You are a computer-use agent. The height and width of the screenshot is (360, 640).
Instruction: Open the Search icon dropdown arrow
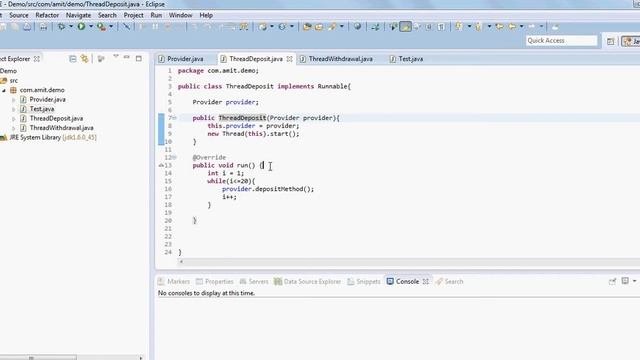point(342,27)
